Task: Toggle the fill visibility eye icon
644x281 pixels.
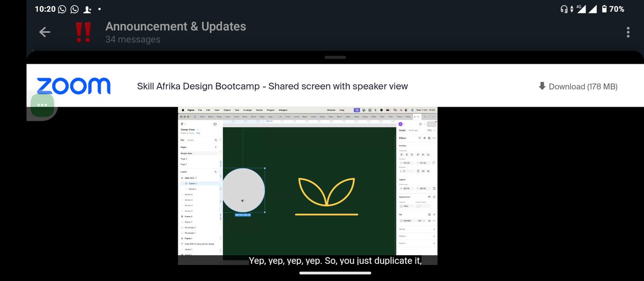Action: click(x=429, y=221)
